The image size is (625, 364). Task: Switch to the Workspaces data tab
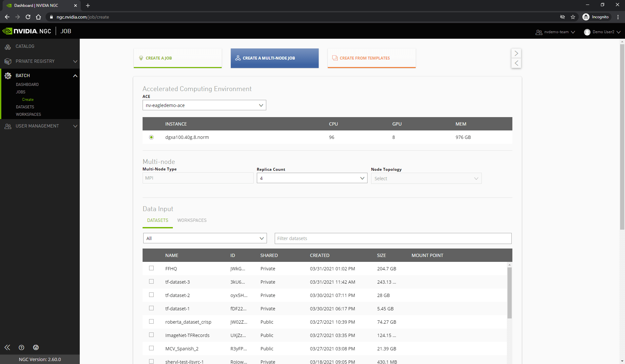pos(192,221)
